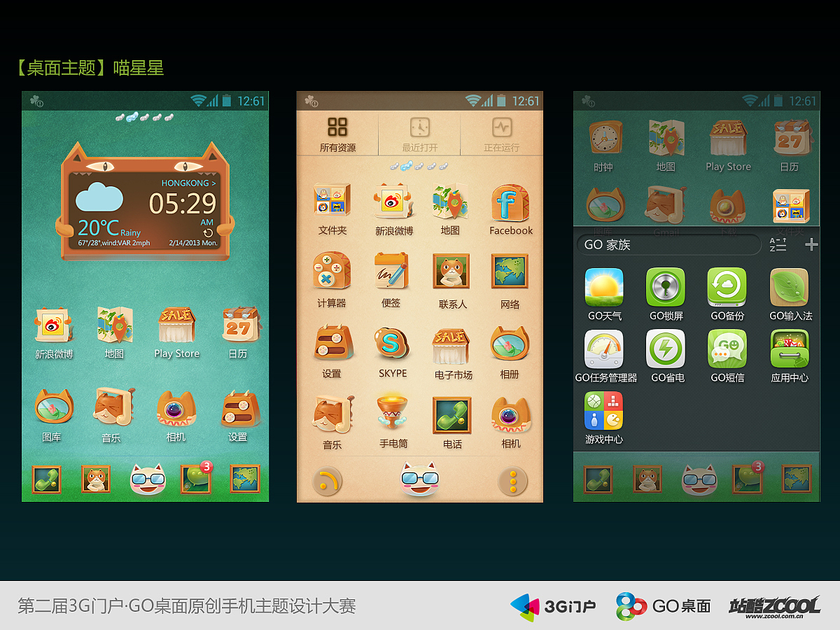
Task: Open 便签 notes app
Action: 391,271
